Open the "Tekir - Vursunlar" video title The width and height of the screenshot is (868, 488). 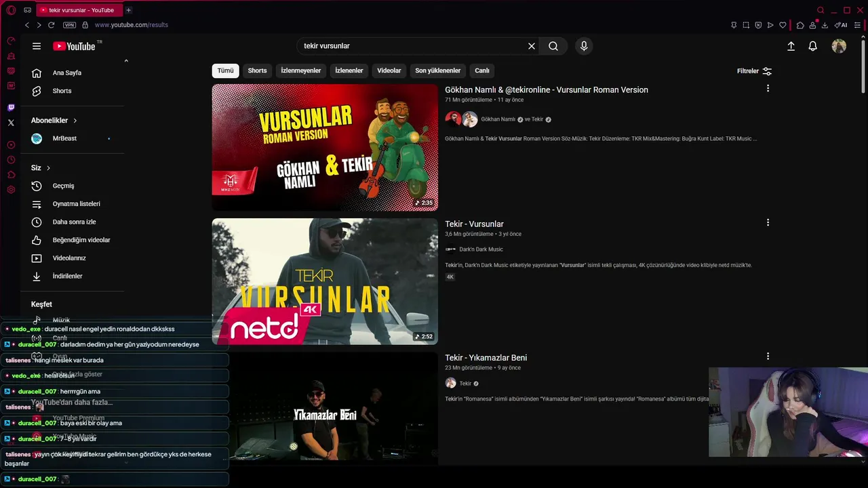point(474,224)
